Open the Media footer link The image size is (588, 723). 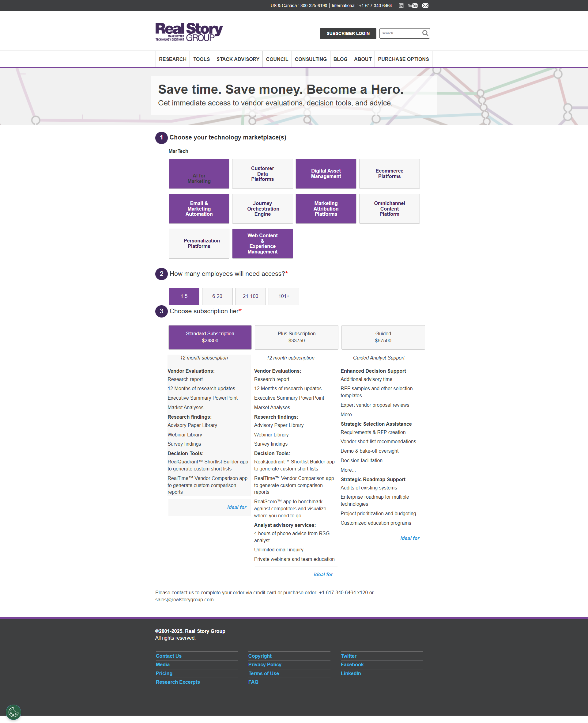pos(163,664)
